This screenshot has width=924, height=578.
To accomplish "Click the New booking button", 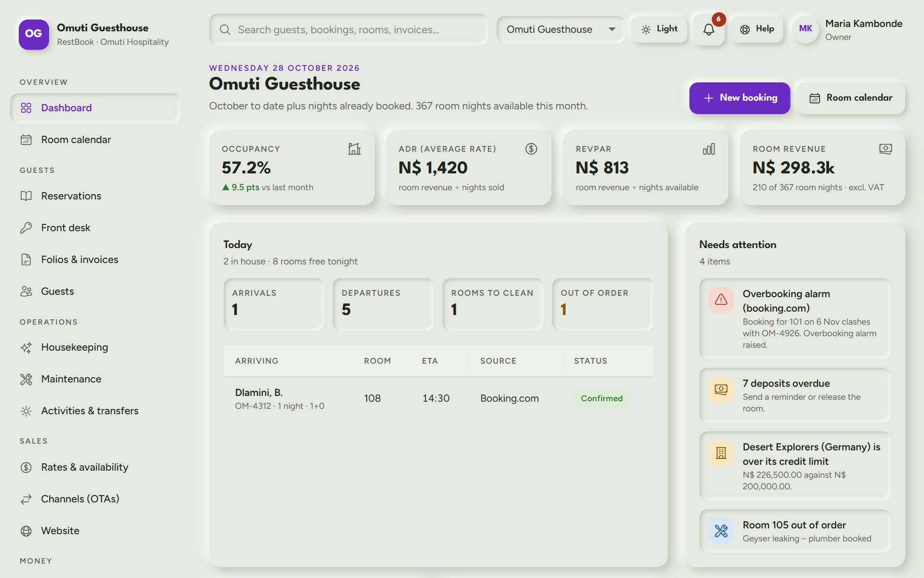I will (740, 98).
